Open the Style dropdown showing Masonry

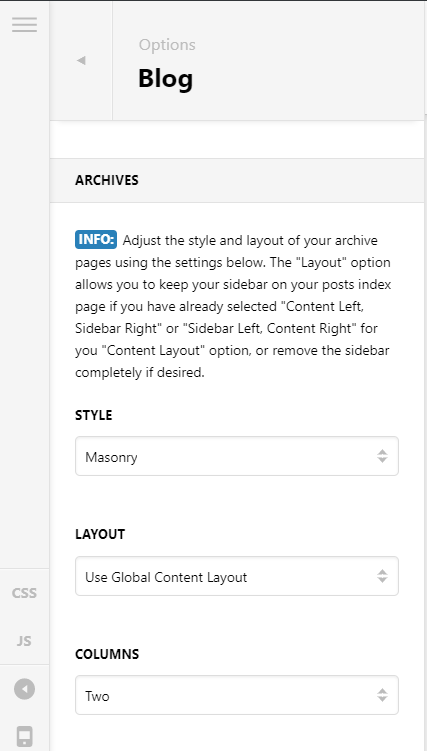237,456
